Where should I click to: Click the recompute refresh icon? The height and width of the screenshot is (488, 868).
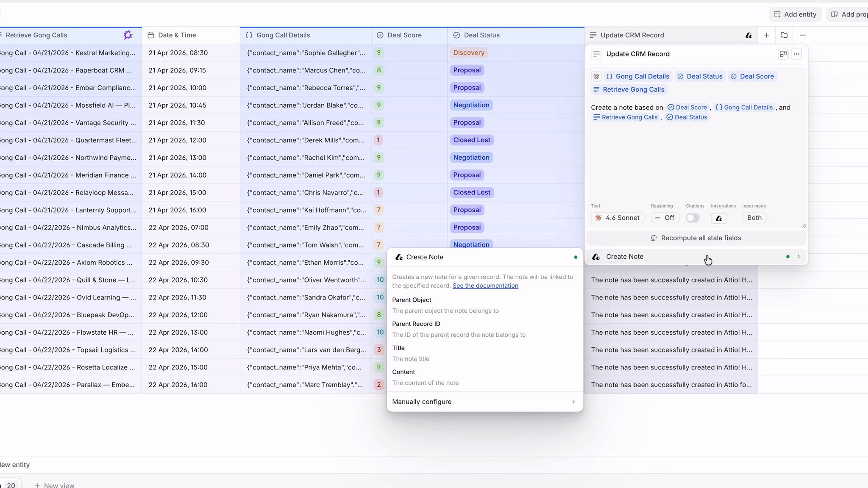pos(654,238)
